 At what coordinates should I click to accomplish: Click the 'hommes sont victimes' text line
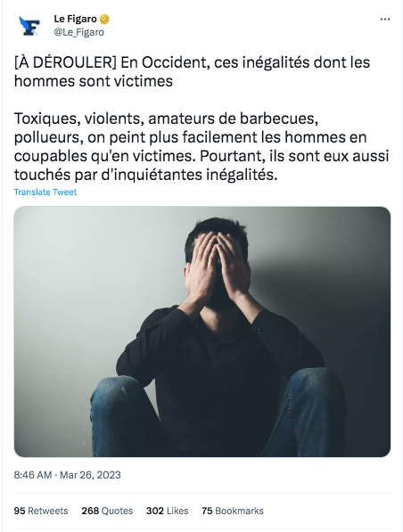(94, 81)
